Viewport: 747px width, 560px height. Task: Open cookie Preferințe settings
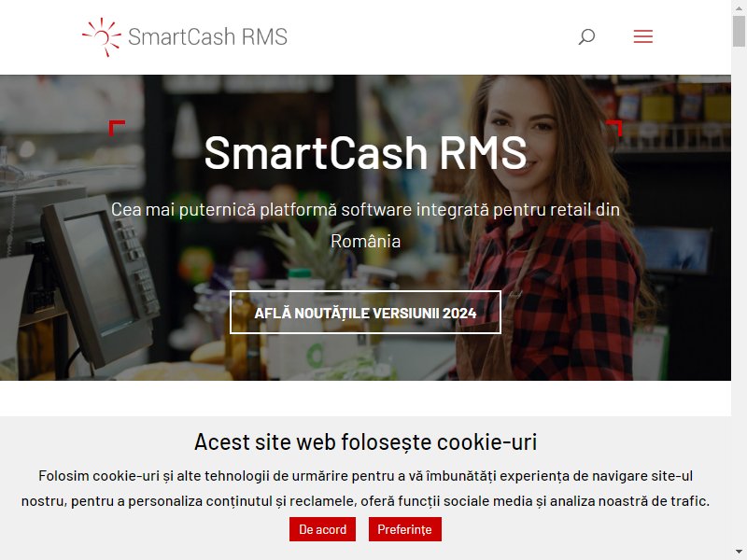[404, 529]
